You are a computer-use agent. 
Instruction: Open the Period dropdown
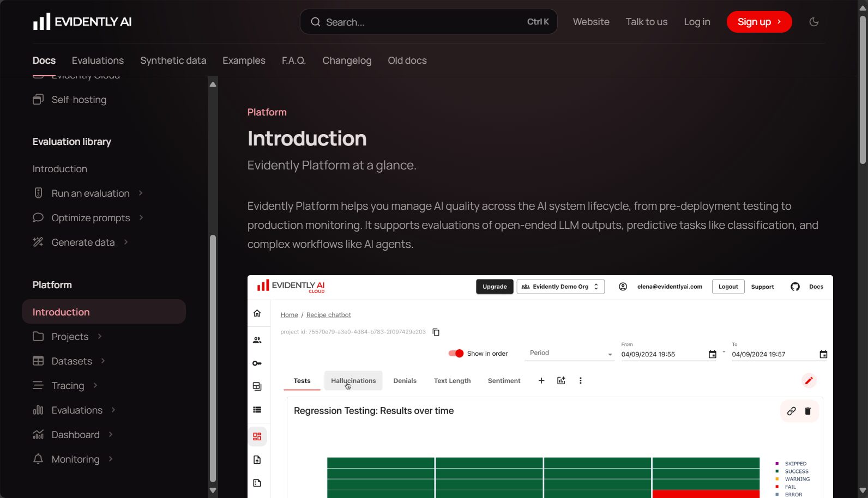coord(570,353)
